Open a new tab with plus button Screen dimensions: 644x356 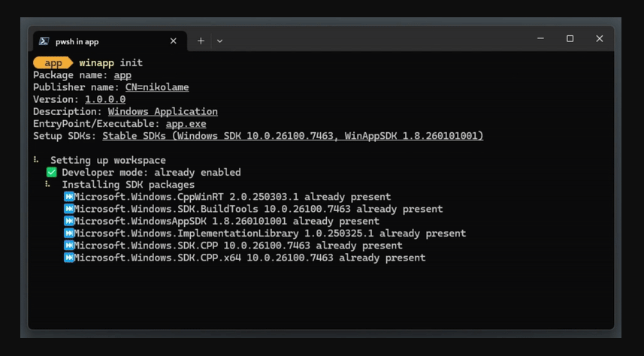201,41
